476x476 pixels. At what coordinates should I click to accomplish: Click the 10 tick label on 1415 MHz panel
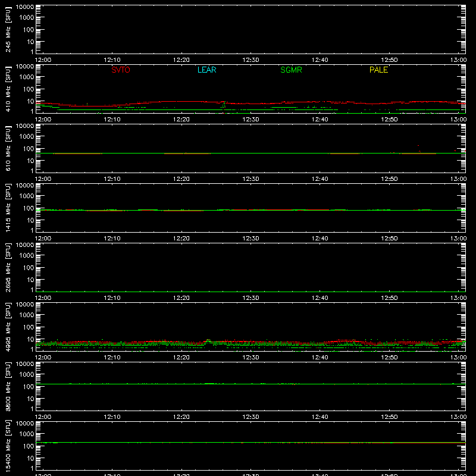30,220
